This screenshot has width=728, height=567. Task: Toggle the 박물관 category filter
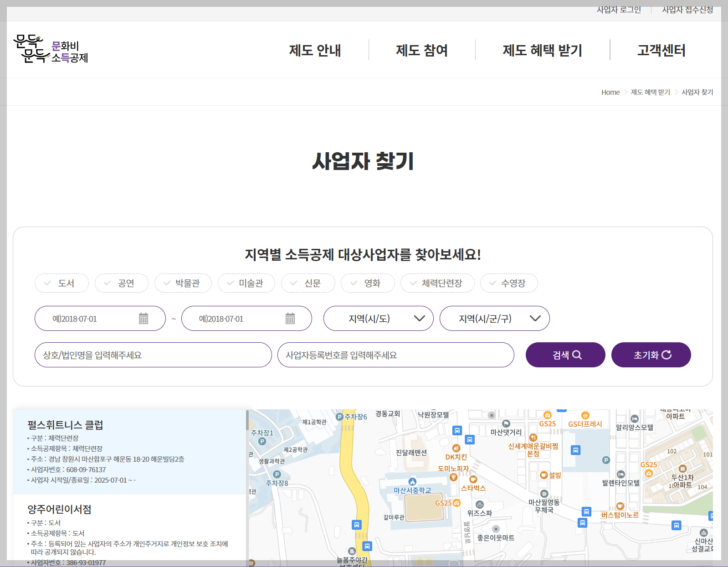(x=183, y=283)
